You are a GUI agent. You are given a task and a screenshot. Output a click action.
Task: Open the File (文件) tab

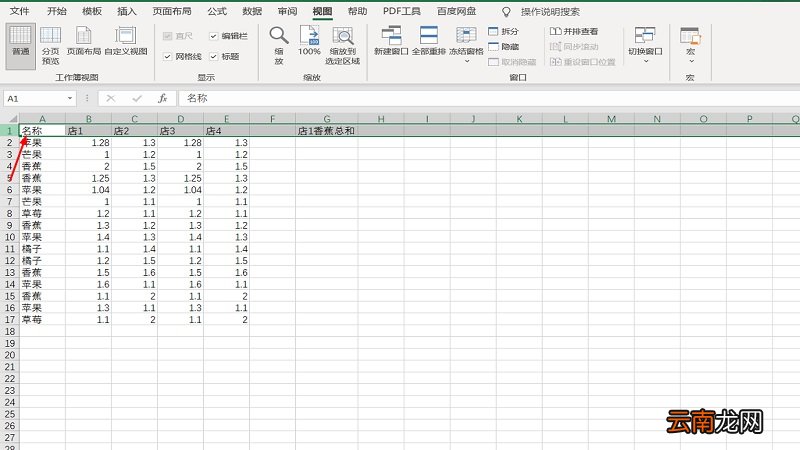click(x=19, y=11)
